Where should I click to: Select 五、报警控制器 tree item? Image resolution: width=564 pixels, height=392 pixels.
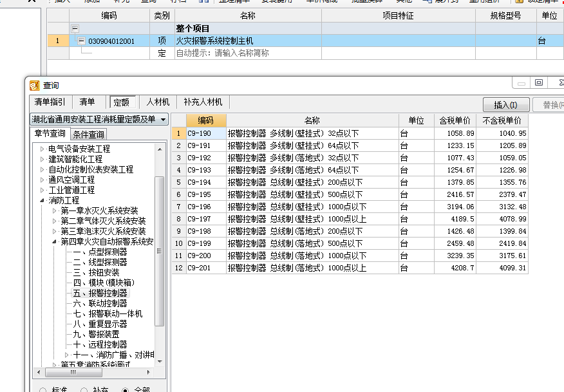coord(100,293)
